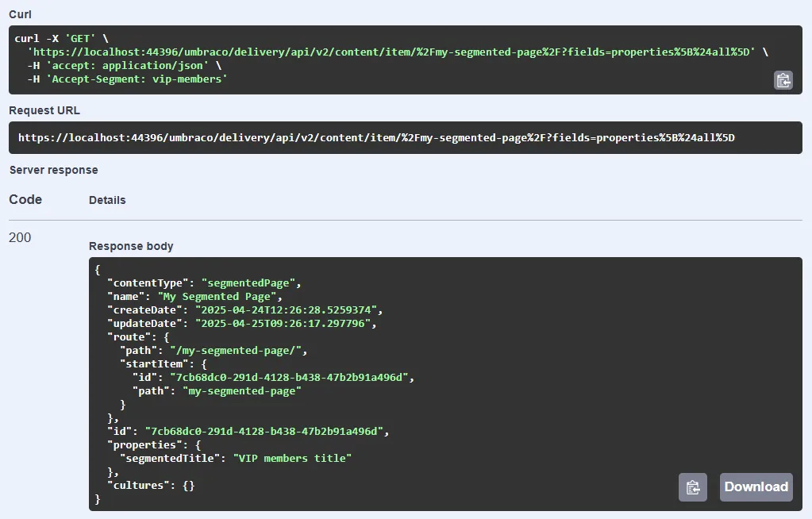Copy the response body to clipboard
The image size is (812, 519).
coord(692,487)
